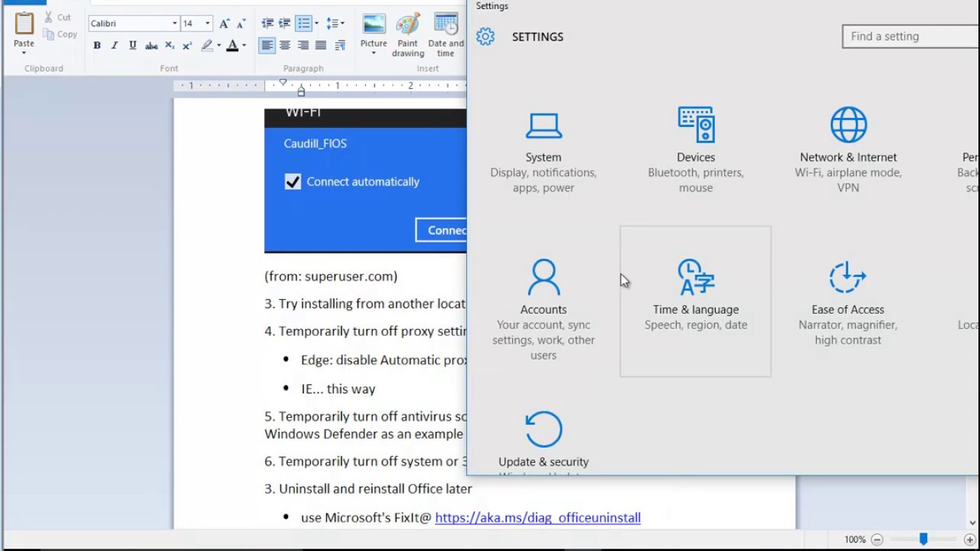
Task: Toggle strikethrough formatting in WordPad
Action: pyautogui.click(x=151, y=46)
